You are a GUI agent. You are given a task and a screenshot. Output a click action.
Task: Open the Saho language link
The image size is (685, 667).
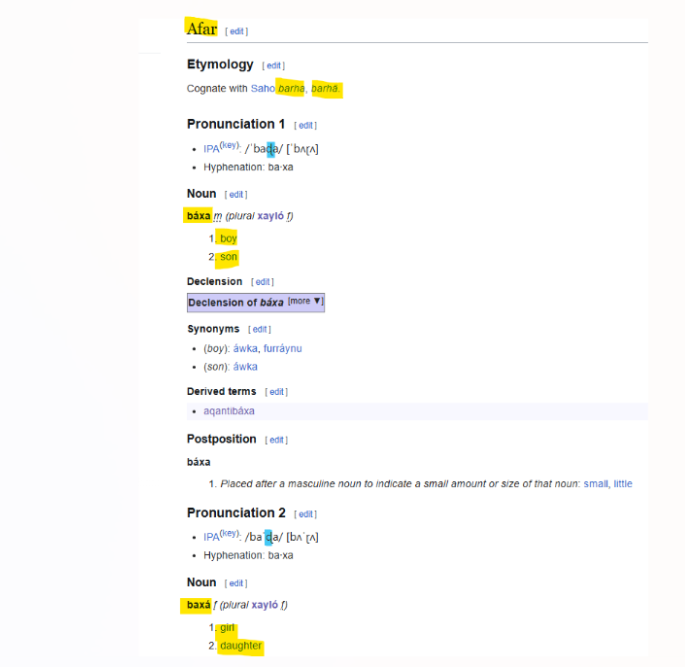[262, 89]
